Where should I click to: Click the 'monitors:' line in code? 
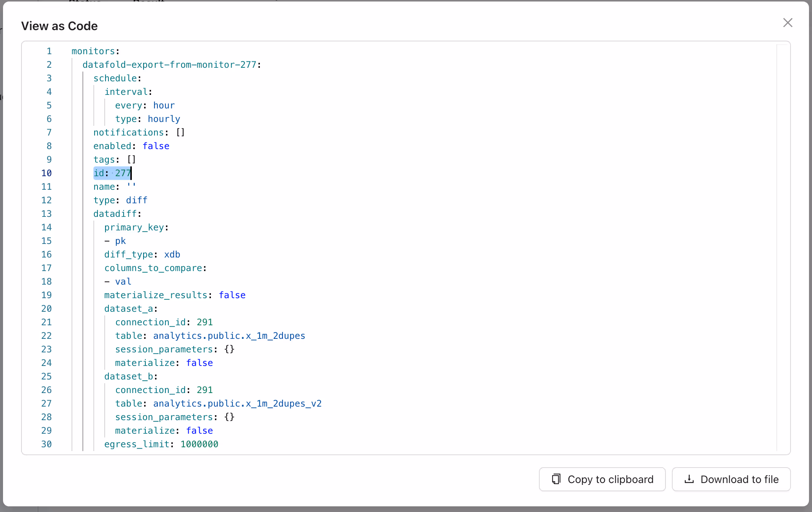coord(96,51)
